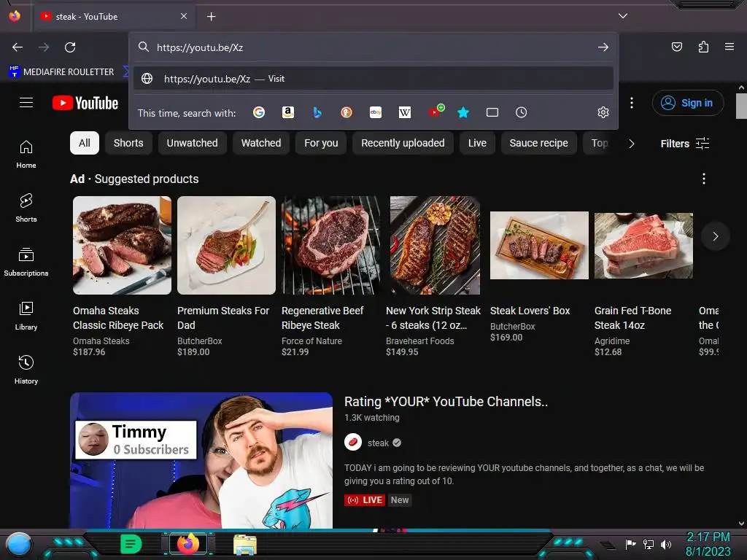Search this time with eBay
This screenshot has width=747, height=560.
coord(376,112)
